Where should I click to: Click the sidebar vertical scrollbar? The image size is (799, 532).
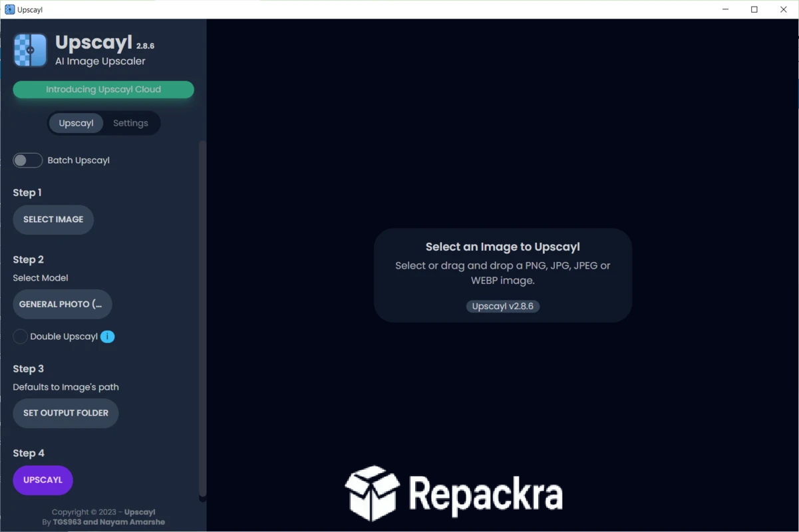(202, 319)
